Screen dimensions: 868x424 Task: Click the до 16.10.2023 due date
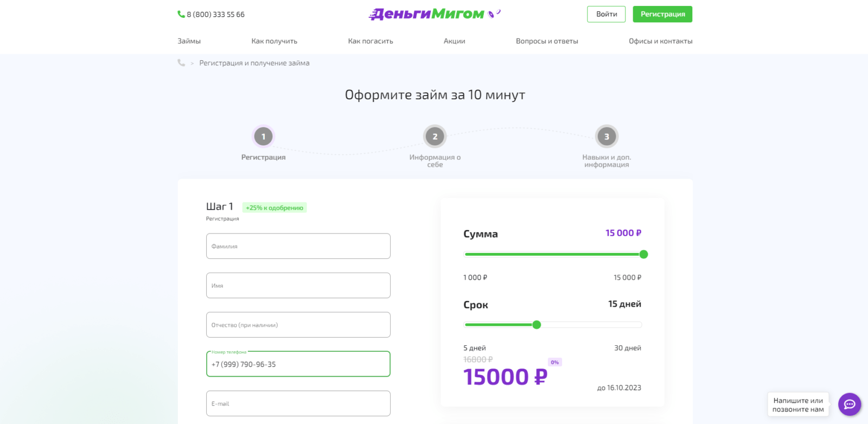pos(619,388)
